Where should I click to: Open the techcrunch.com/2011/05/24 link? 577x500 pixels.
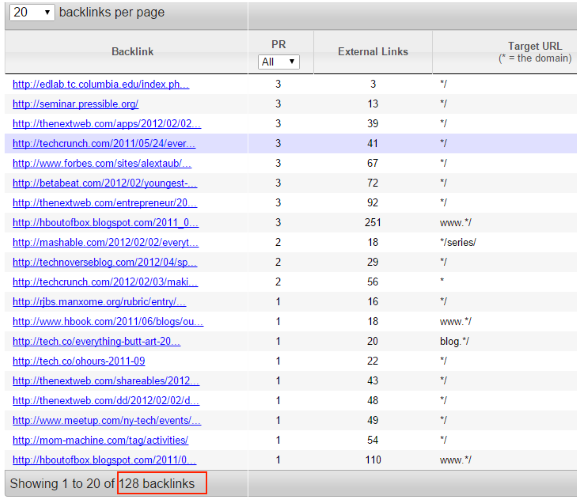[103, 143]
